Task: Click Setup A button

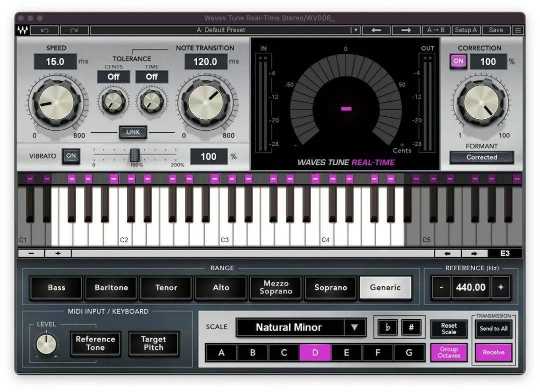Action: (465, 30)
